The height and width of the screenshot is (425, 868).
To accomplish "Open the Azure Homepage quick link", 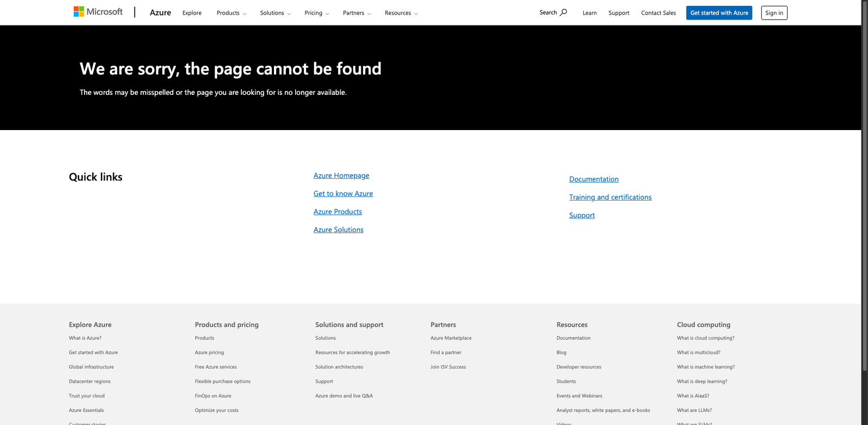I will click(341, 176).
